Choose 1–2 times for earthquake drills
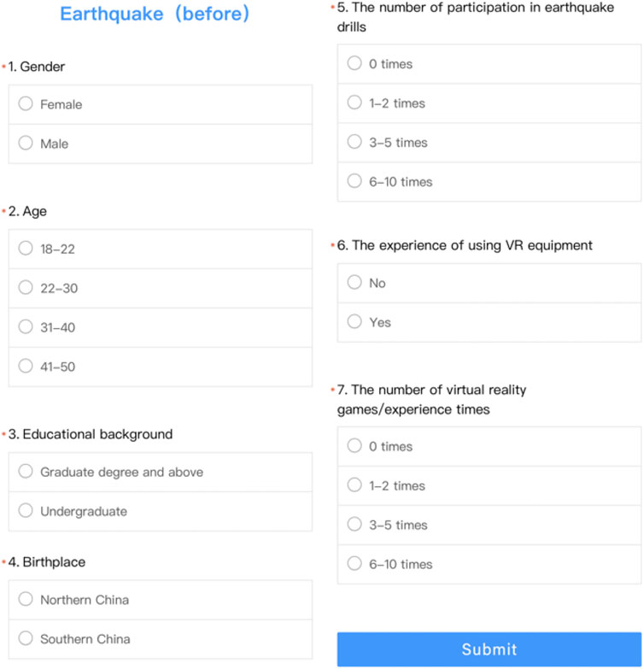The width and height of the screenshot is (644, 669). click(354, 103)
